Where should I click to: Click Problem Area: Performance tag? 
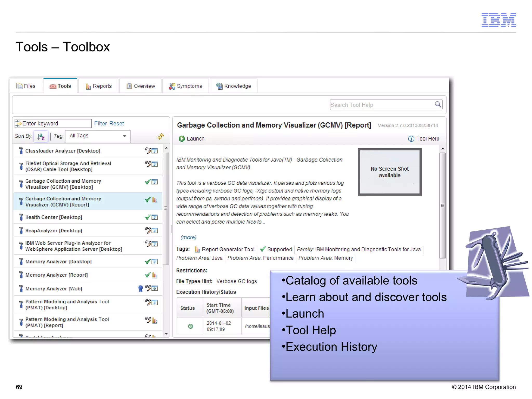click(261, 258)
